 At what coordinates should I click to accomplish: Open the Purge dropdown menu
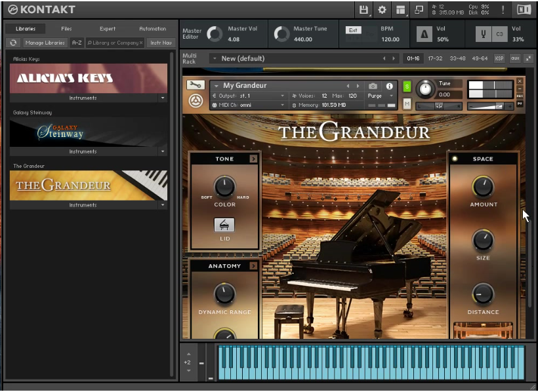click(380, 96)
